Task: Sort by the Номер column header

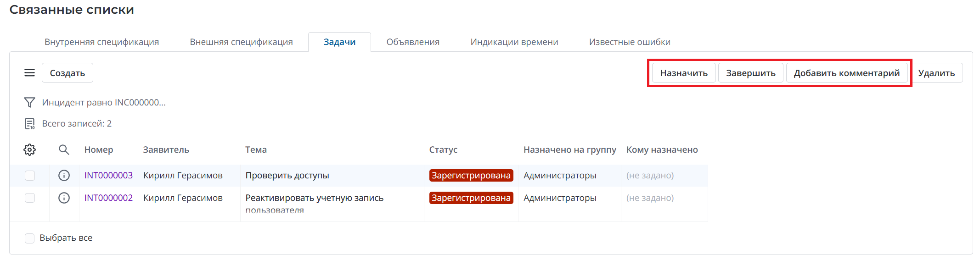Action: pos(99,150)
